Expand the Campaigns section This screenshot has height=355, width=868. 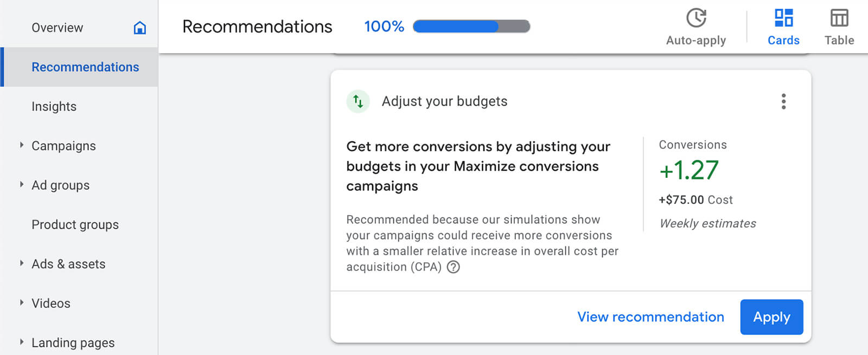[x=22, y=145]
